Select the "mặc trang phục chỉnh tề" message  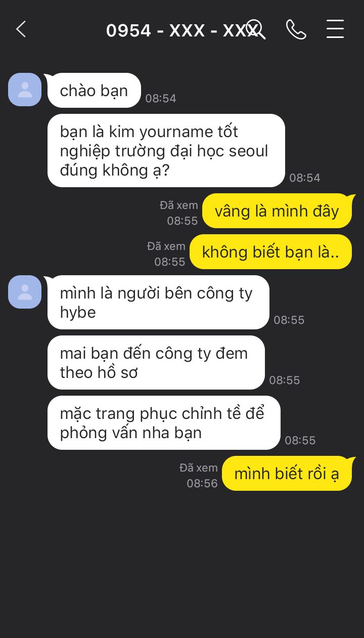164,423
